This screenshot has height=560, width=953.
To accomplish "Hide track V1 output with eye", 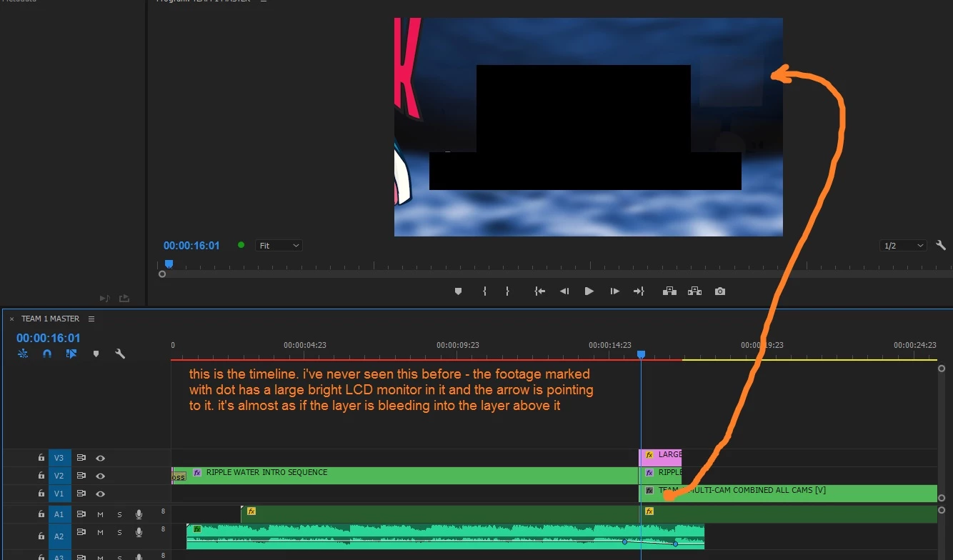I will pyautogui.click(x=101, y=494).
